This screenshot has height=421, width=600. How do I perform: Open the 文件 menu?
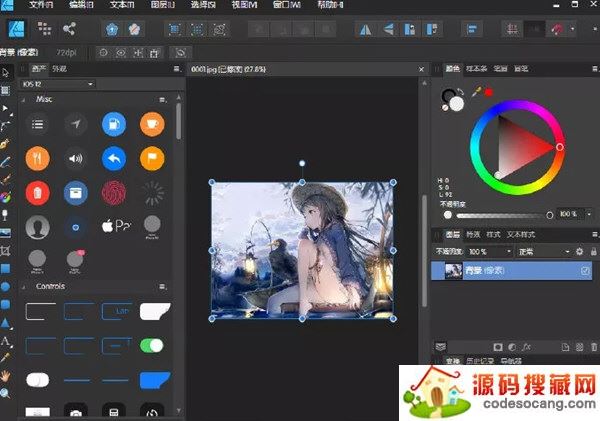point(40,5)
